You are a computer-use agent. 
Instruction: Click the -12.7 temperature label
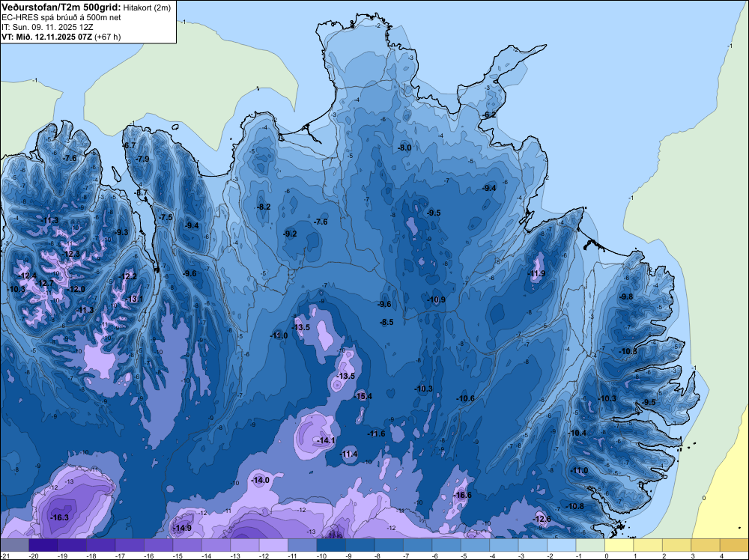click(x=45, y=284)
